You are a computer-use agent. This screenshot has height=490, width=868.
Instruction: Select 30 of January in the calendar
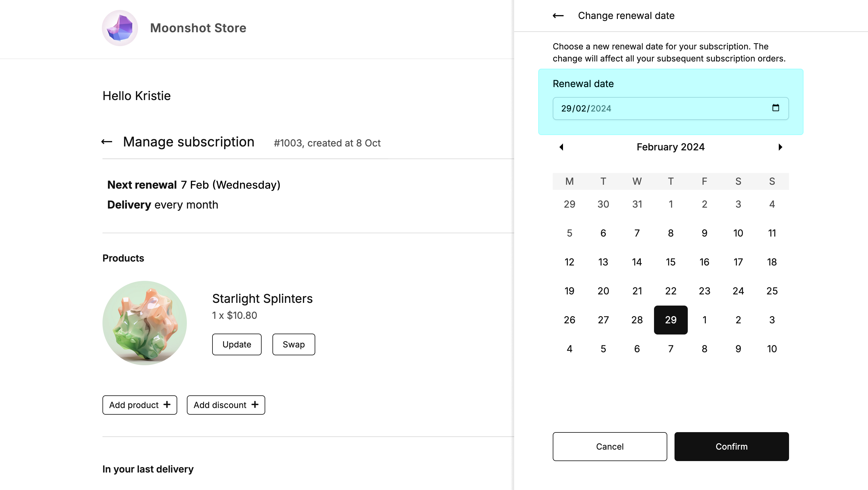coord(603,204)
